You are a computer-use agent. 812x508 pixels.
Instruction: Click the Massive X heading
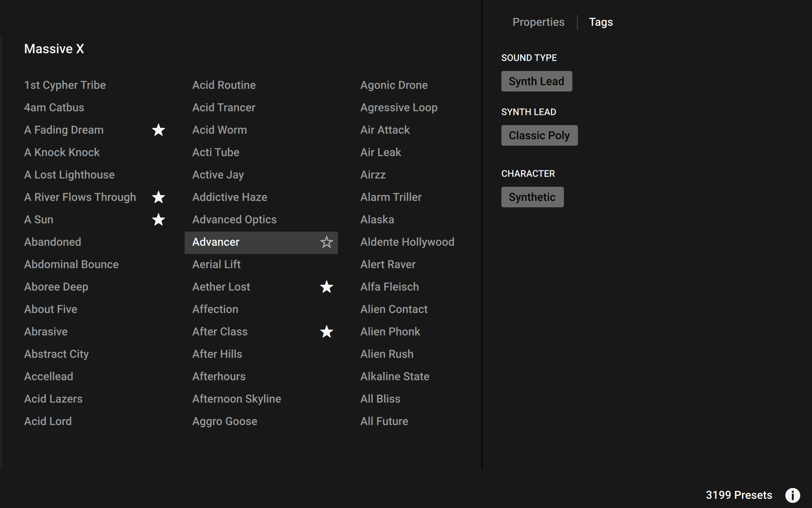click(x=54, y=49)
